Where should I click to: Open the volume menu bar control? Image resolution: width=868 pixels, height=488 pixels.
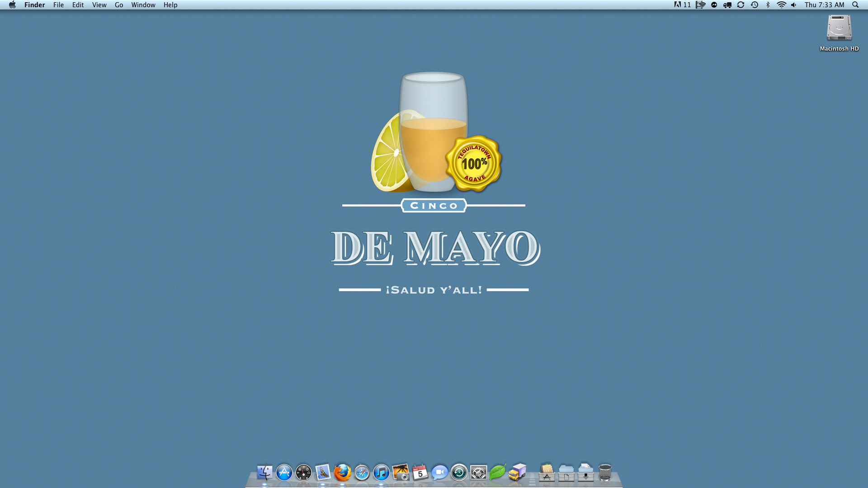(794, 5)
